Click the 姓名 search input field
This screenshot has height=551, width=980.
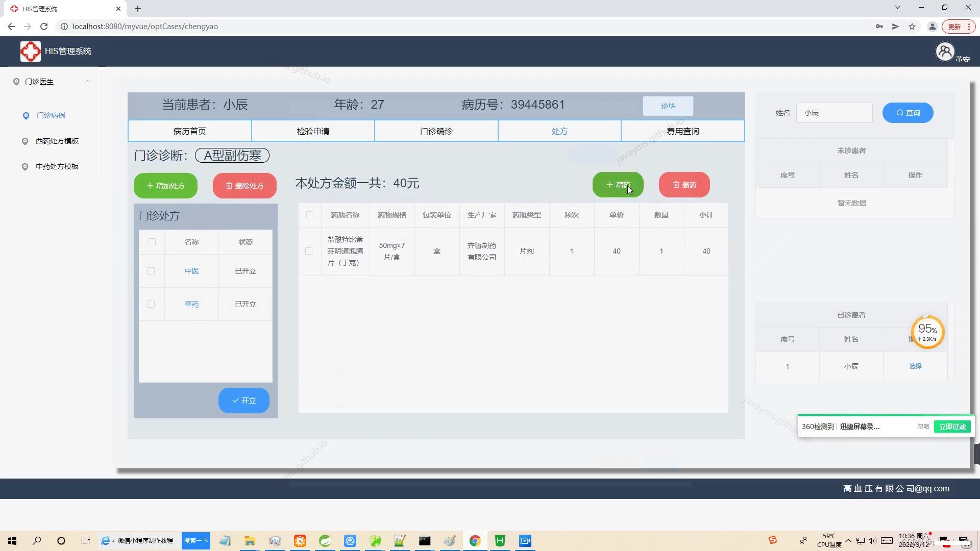pos(834,113)
